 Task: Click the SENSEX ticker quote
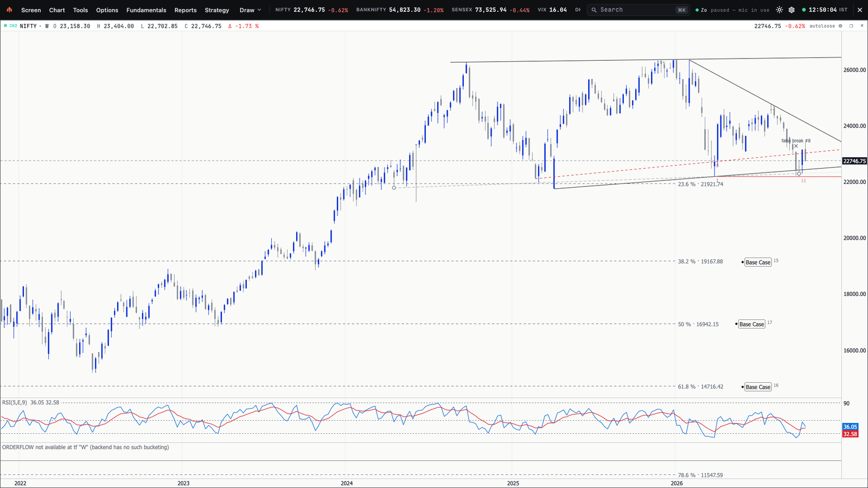(x=490, y=10)
